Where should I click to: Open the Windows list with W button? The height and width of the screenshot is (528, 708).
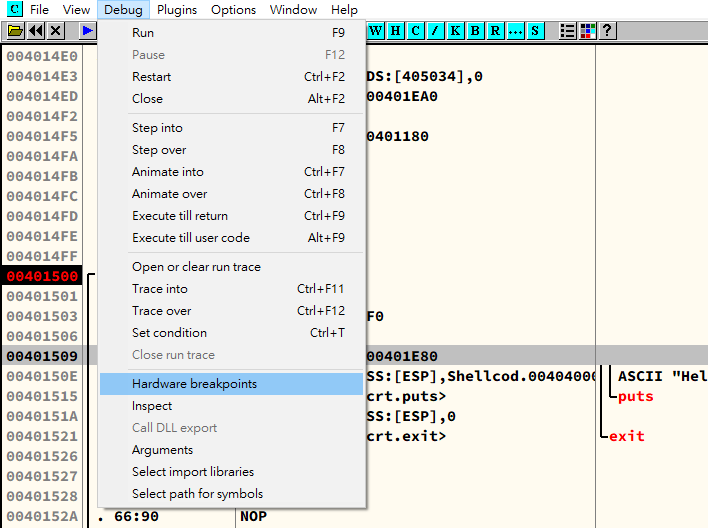pos(376,31)
